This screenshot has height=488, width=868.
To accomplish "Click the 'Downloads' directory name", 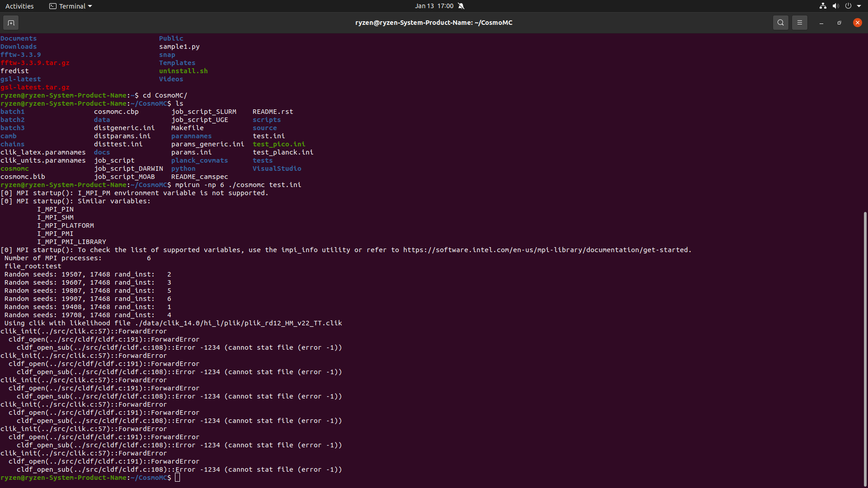I will point(19,47).
